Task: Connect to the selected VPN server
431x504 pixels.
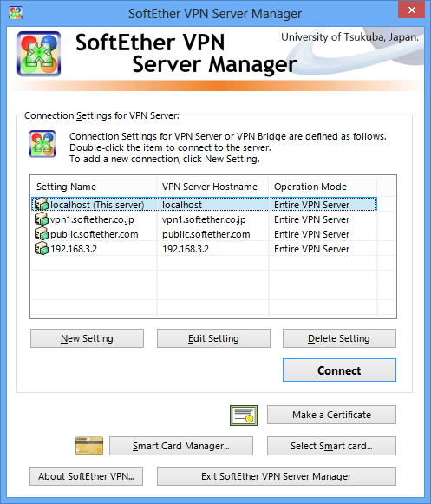Action: [339, 370]
